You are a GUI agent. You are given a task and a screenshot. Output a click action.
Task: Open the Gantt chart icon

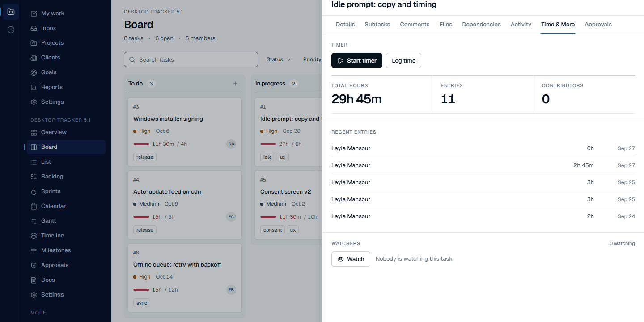34,221
